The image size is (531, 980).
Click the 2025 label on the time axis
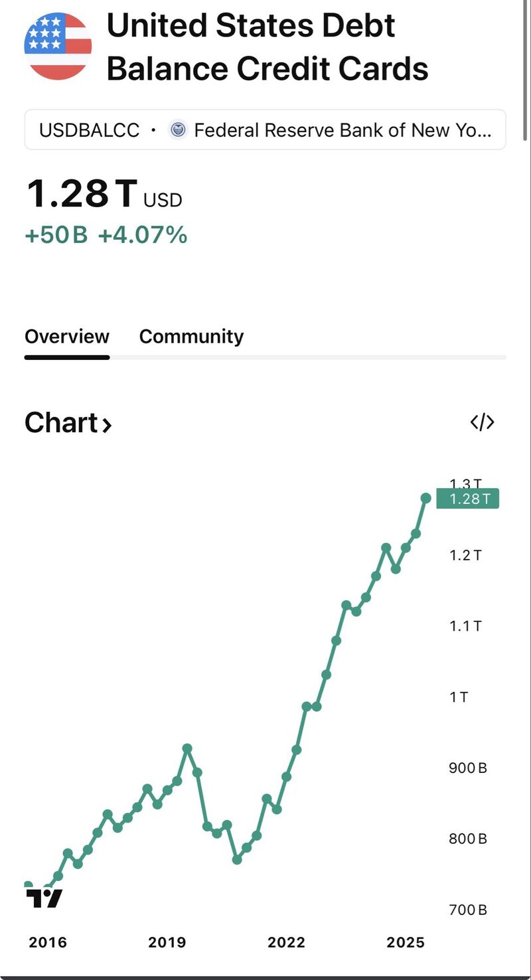pos(406,942)
